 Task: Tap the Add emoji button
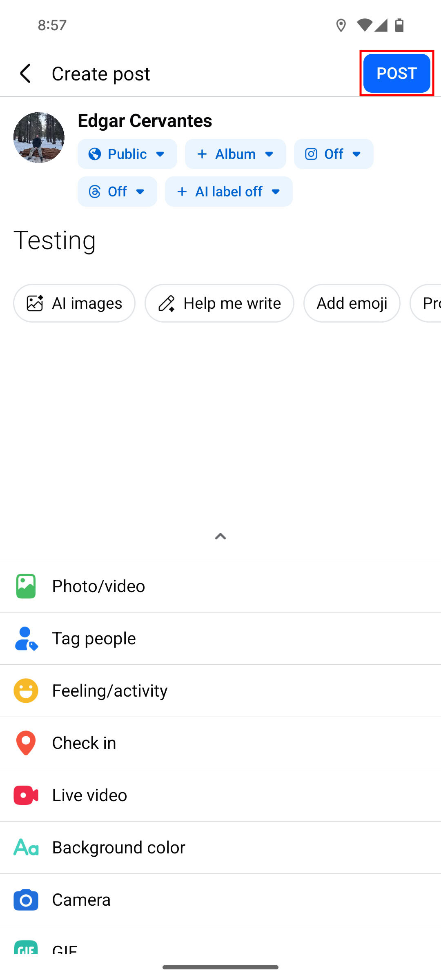coord(352,303)
